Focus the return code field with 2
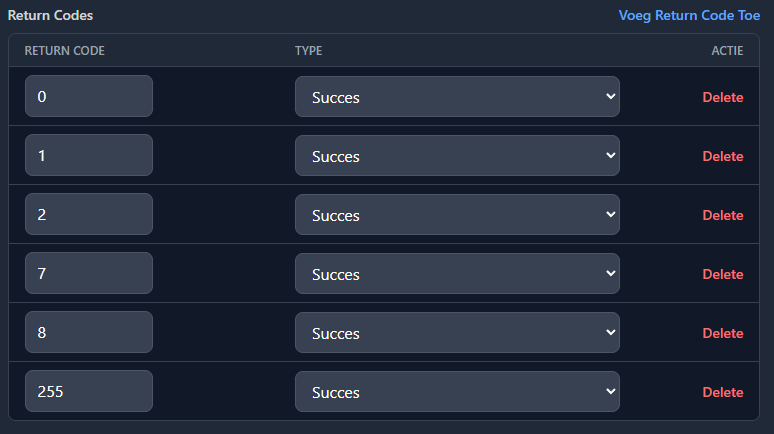Screen dimensions: 774x434 (89, 215)
